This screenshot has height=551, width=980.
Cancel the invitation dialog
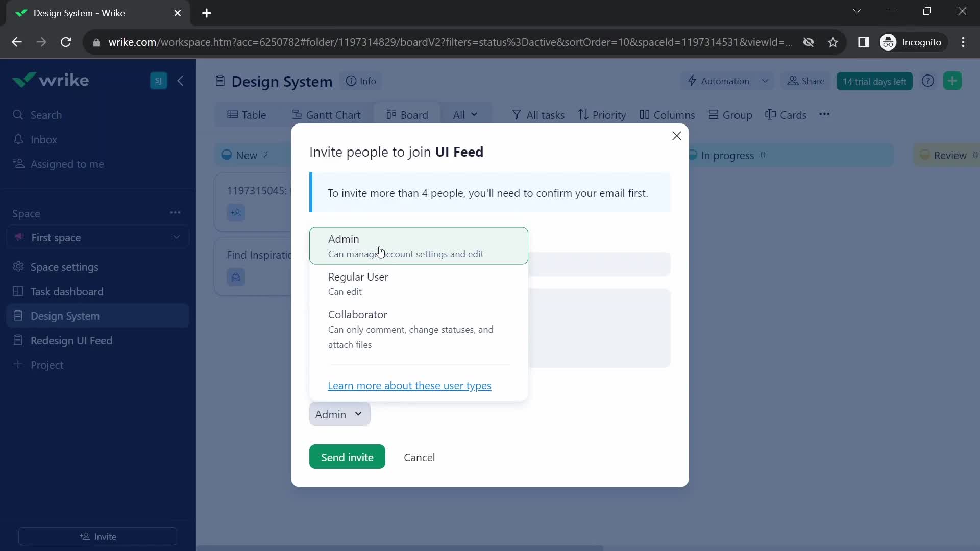click(419, 457)
